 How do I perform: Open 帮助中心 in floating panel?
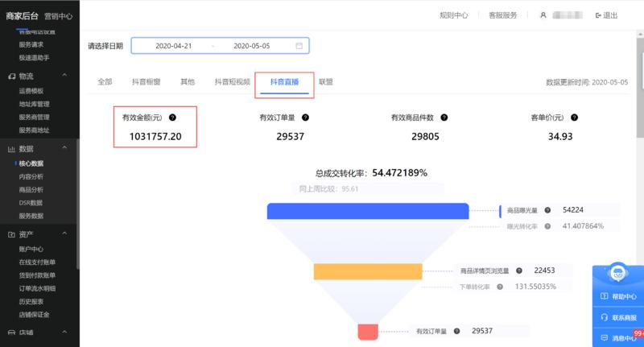(625, 296)
